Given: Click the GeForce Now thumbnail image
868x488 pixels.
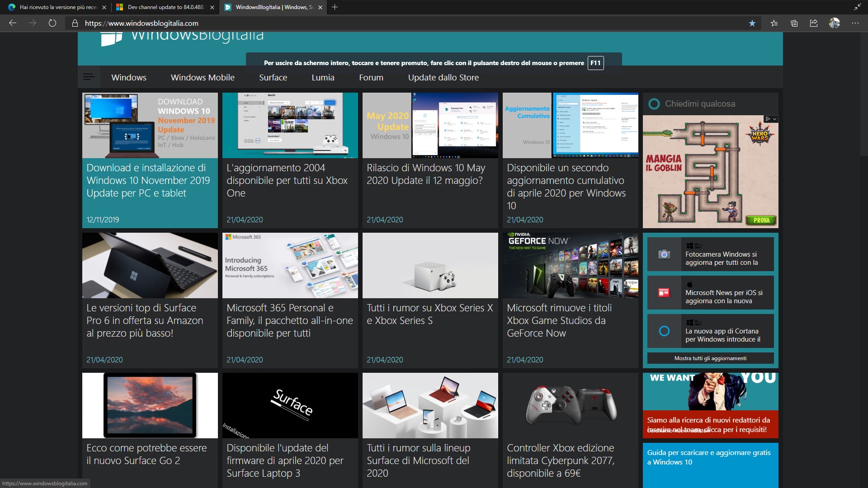Looking at the screenshot, I should [570, 265].
